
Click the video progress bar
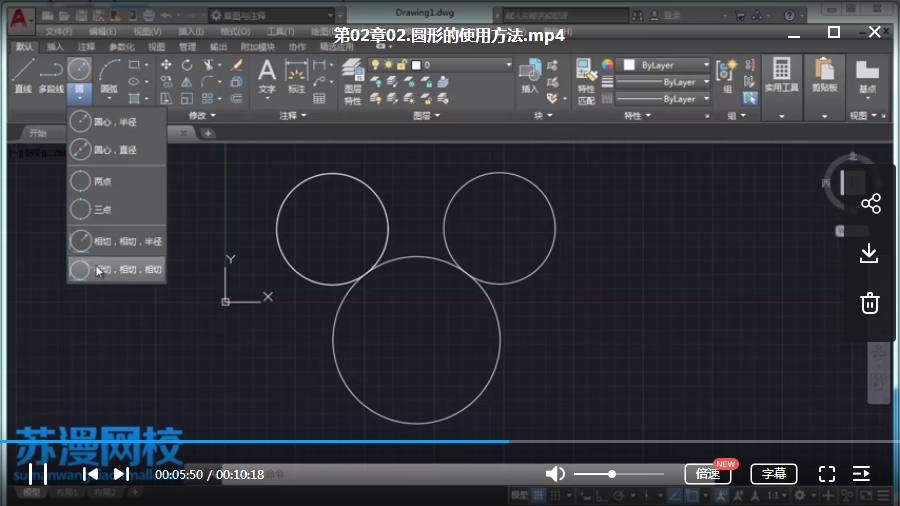[x=450, y=441]
